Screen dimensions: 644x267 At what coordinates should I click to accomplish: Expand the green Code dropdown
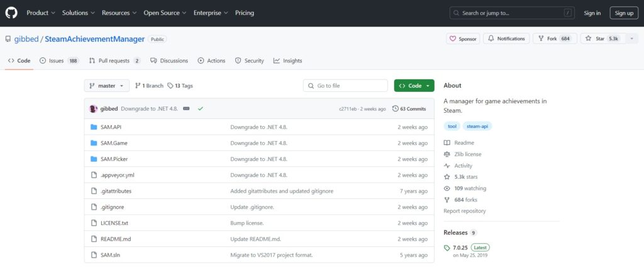414,86
